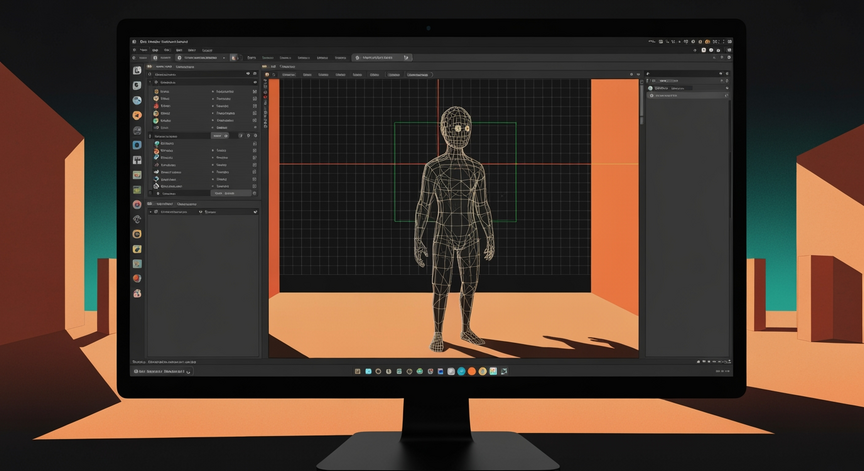Click the rounded rightmost tab in viewport header
Screen dimensions: 864x471
tap(419, 74)
